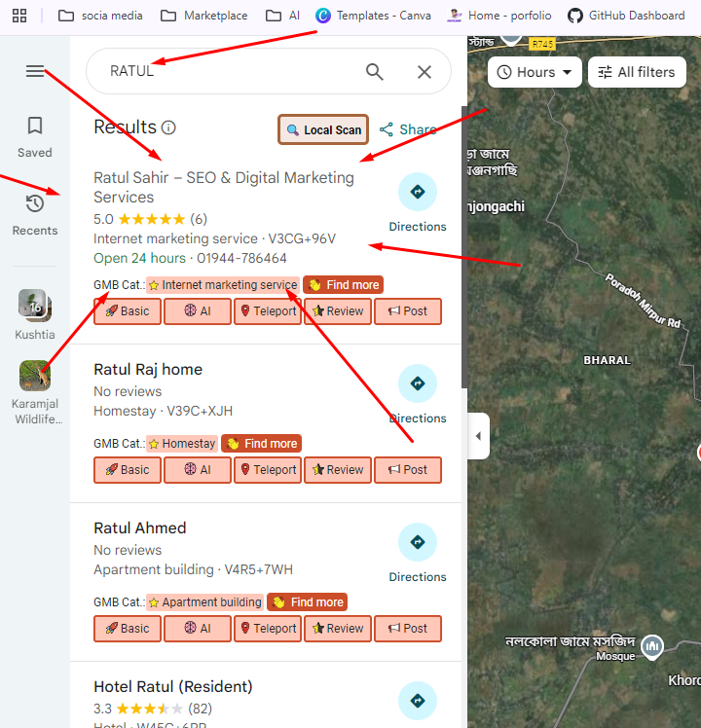
Task: Open the Saved places bookmark icon
Action: tap(35, 126)
